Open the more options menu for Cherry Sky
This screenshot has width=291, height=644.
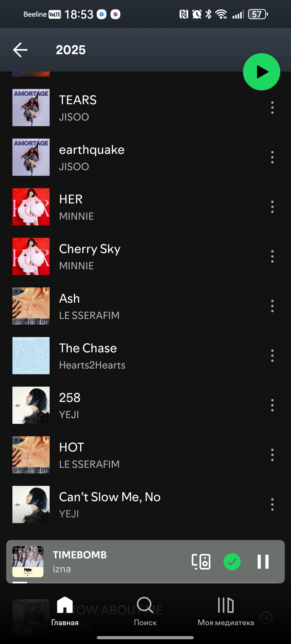(x=272, y=256)
